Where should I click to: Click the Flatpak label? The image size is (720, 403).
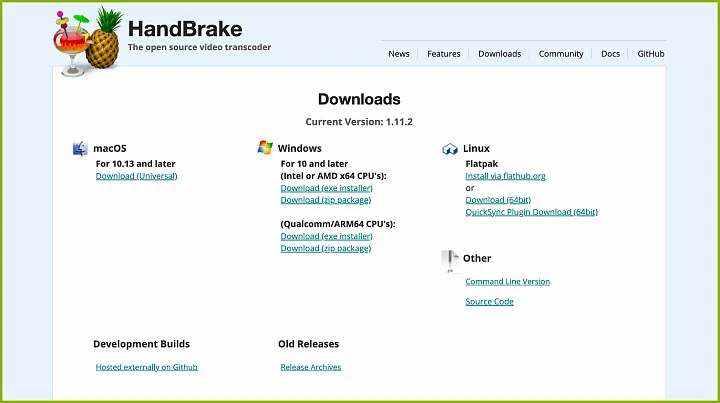pos(482,164)
